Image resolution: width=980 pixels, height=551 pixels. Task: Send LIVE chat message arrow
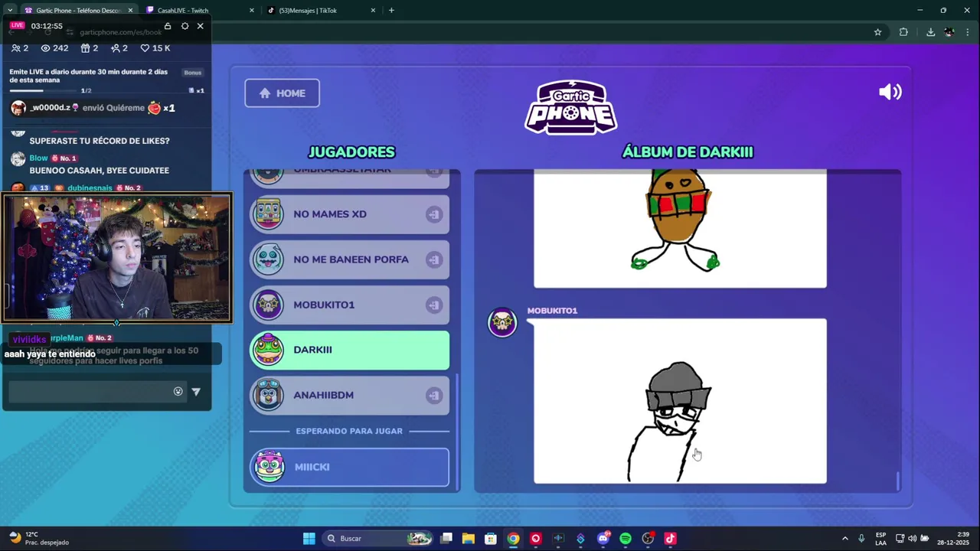[196, 391]
